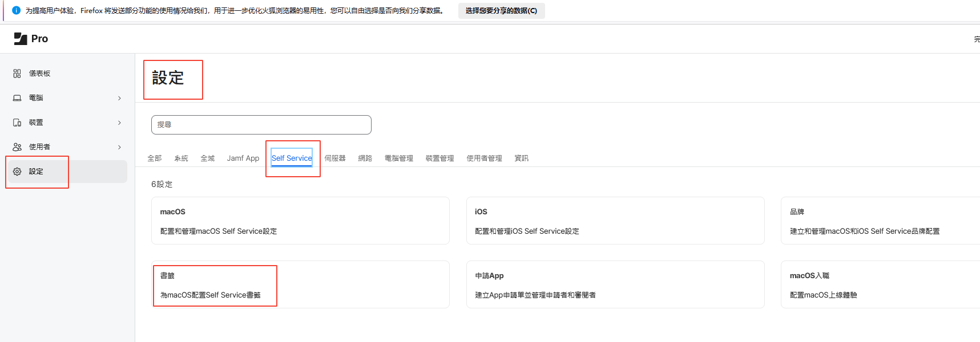Open 使用者 in the sidebar
This screenshot has width=980, height=342.
pyautogui.click(x=67, y=147)
